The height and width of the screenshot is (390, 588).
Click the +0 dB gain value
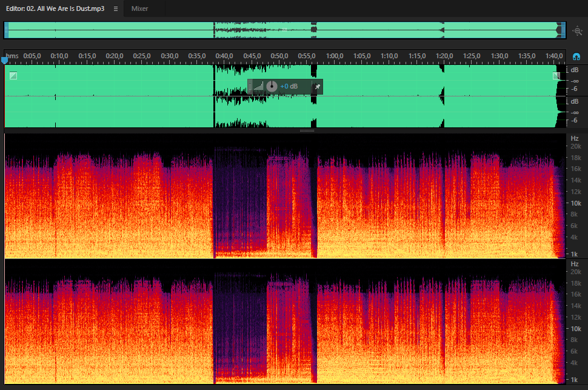click(x=289, y=86)
